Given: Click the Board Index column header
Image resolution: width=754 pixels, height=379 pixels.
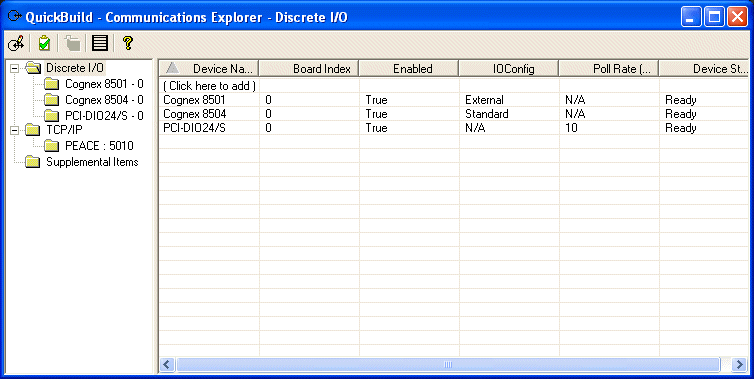Looking at the screenshot, I should pyautogui.click(x=309, y=69).
